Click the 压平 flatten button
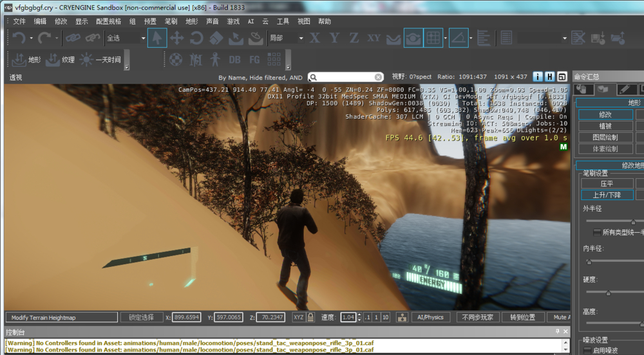The image size is (644, 355). pos(606,183)
